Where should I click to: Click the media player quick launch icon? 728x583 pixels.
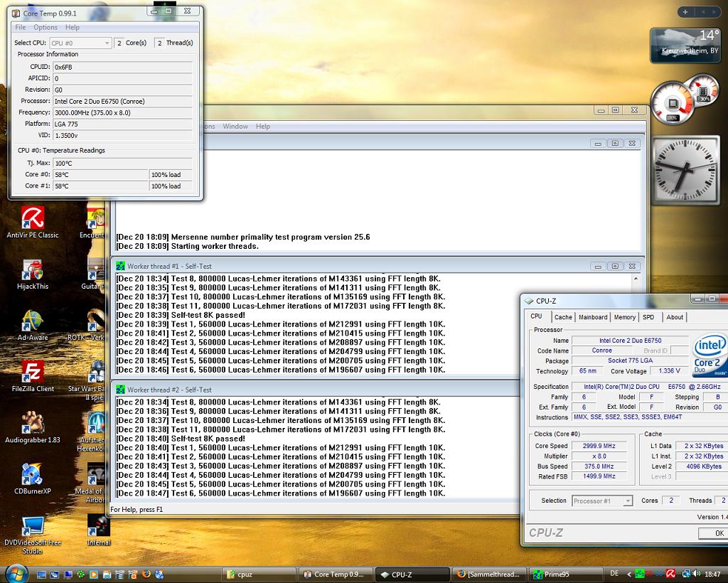pos(93,574)
